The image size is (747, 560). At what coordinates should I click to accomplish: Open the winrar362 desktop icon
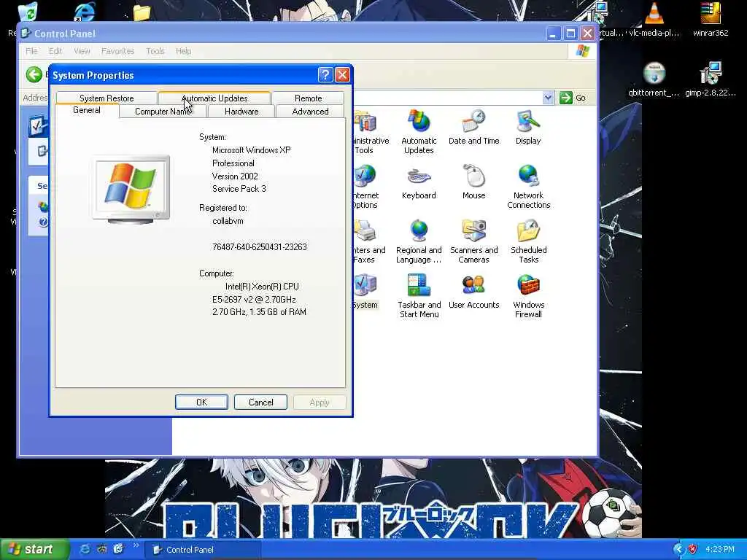coord(711,20)
